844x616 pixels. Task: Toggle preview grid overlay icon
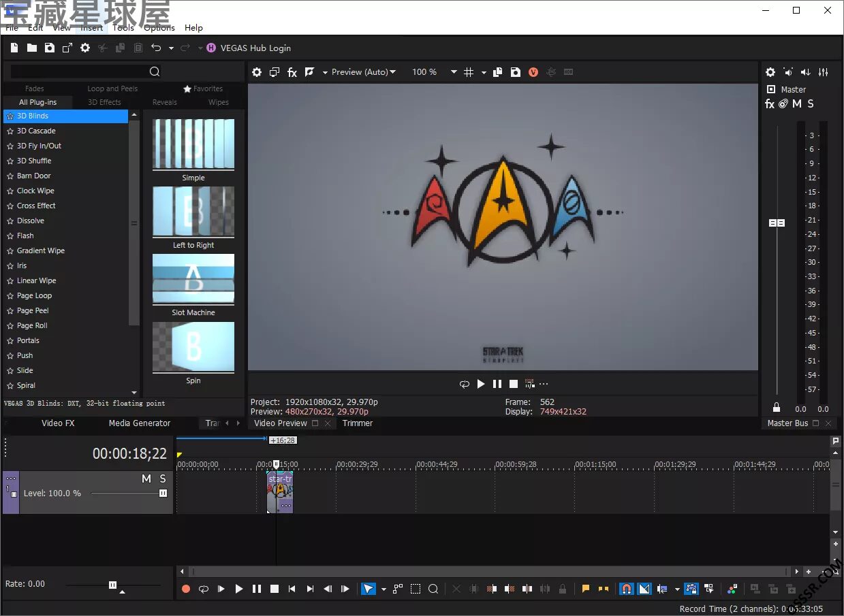click(469, 72)
